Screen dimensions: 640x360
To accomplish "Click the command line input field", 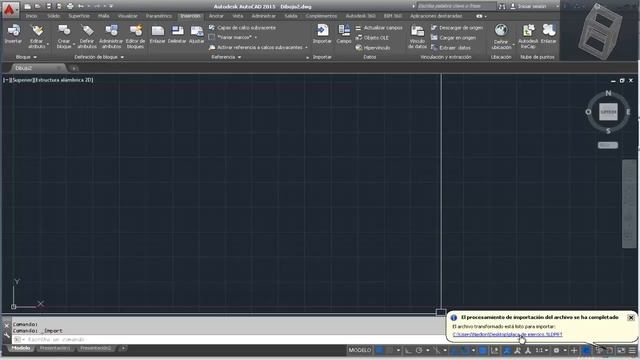I will (229, 340).
